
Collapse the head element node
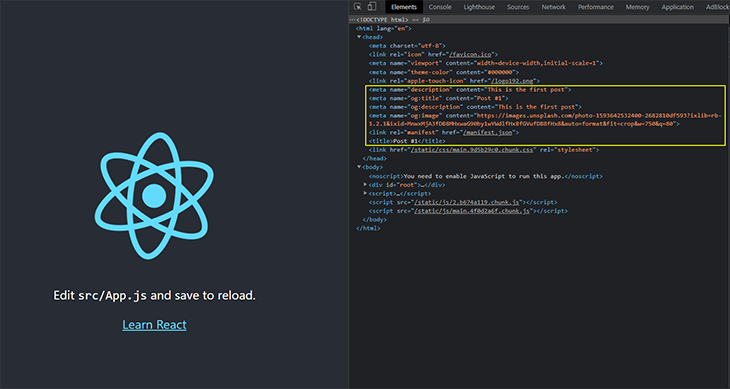pos(359,37)
